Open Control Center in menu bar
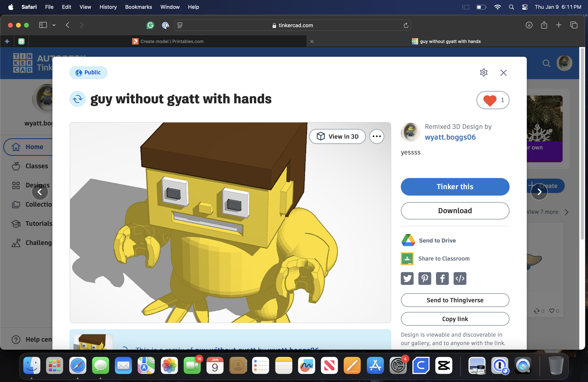Image resolution: width=588 pixels, height=382 pixels. click(x=525, y=7)
